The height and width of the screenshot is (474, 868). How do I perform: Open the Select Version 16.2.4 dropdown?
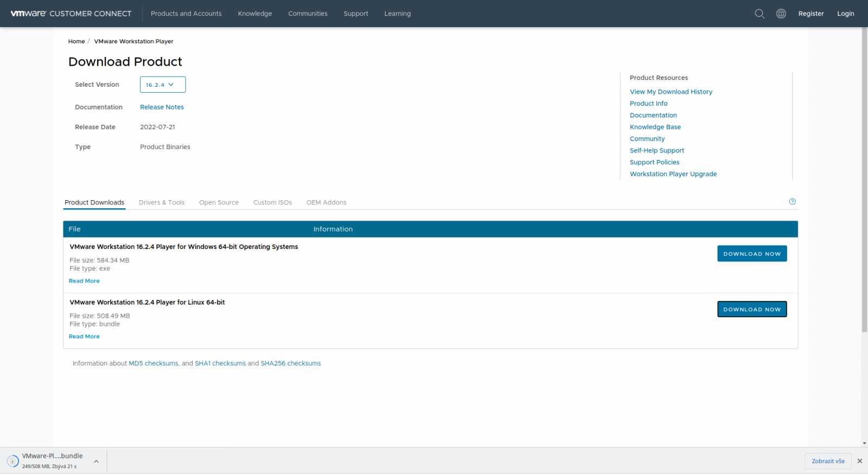tap(163, 85)
